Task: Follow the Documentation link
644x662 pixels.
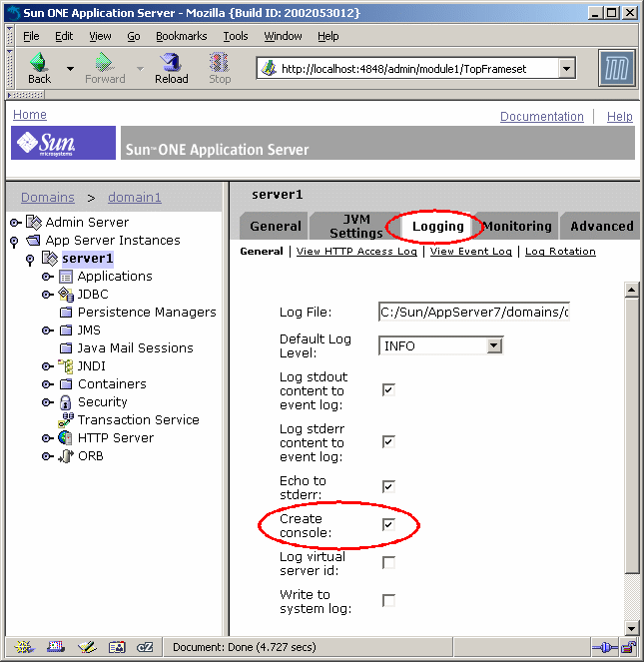Action: coord(542,117)
